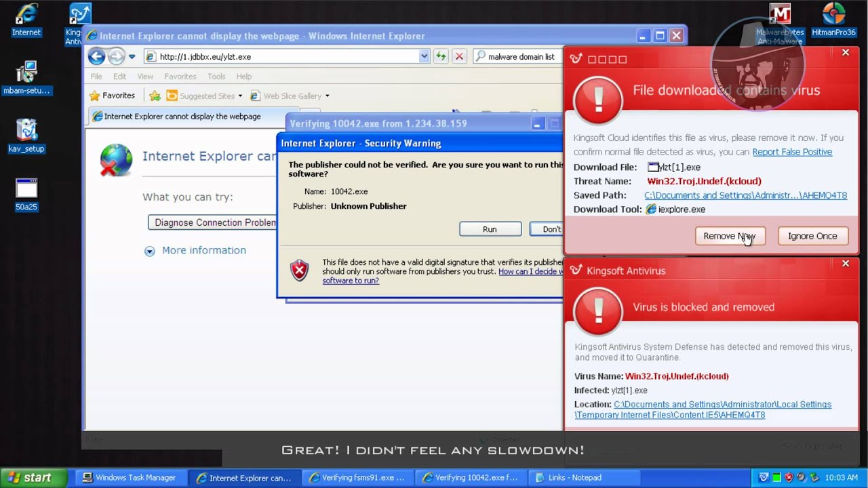Click Don't Run in Security Warning
Viewport: 868px width, 488px height.
pyautogui.click(x=547, y=229)
